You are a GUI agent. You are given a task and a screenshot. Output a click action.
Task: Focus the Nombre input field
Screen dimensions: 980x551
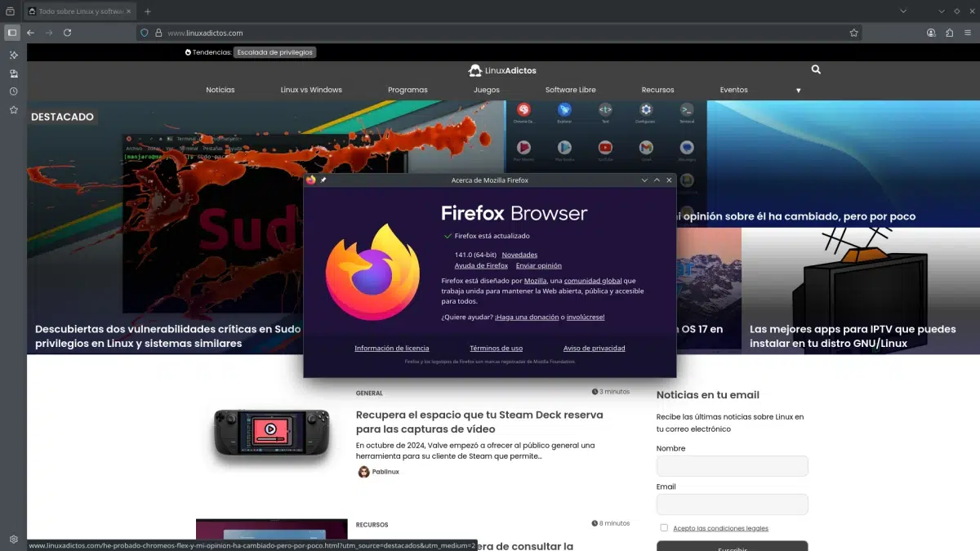[x=732, y=466]
